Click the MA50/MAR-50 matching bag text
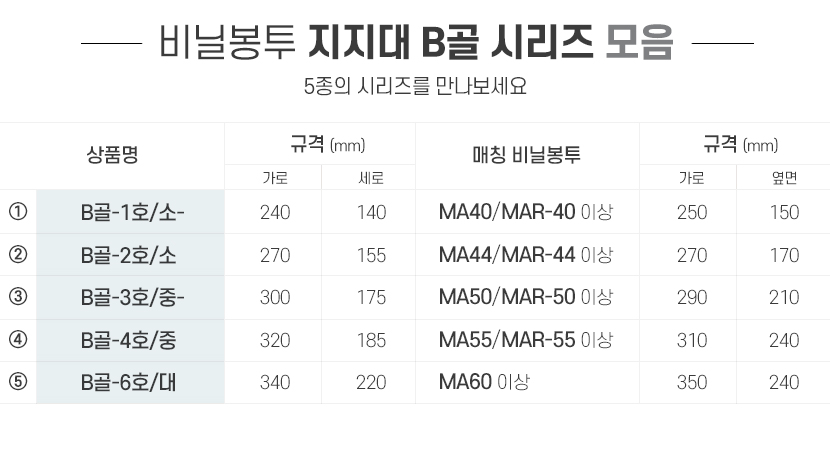 (x=507, y=296)
